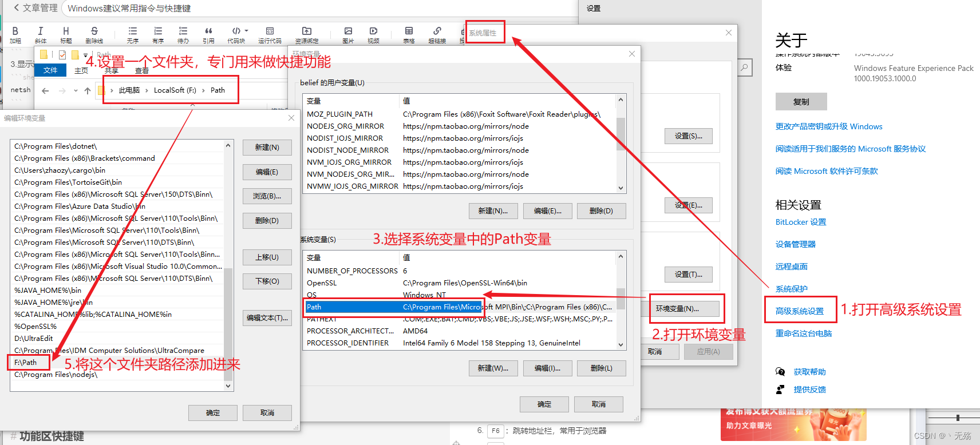Insert to-do list (待办) in editor
Image resolution: width=980 pixels, height=445 pixels.
pos(183,34)
